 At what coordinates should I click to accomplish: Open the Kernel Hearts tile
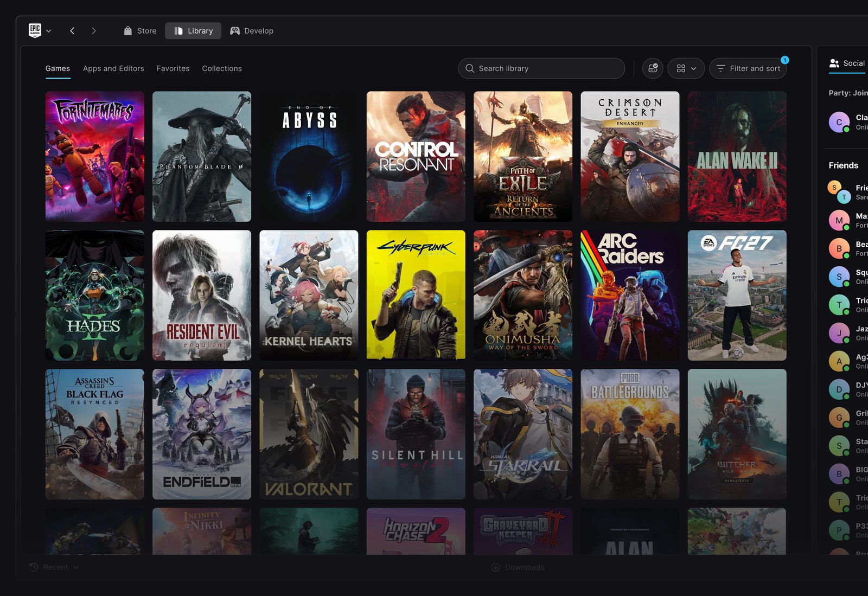(309, 295)
